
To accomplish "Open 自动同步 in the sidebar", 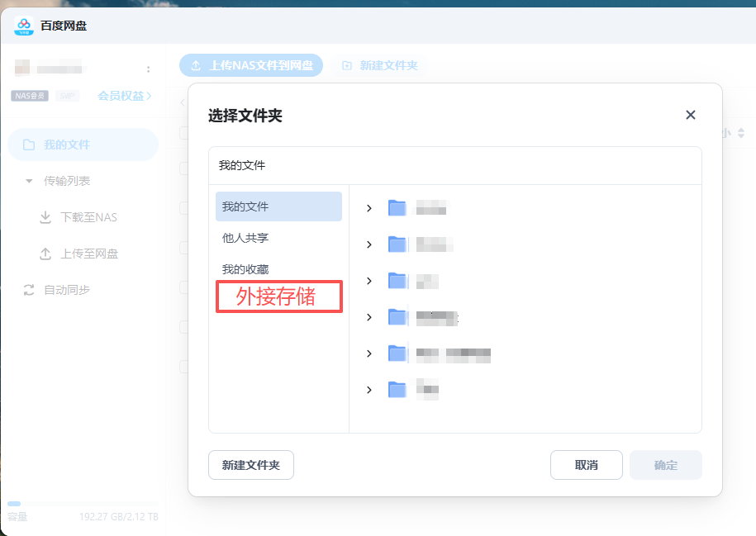I will (67, 290).
